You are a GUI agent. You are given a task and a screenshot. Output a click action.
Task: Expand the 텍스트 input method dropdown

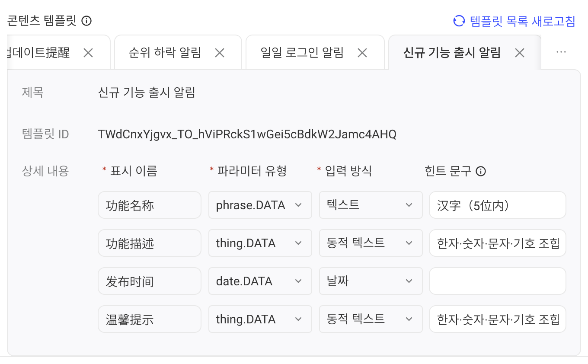point(371,205)
